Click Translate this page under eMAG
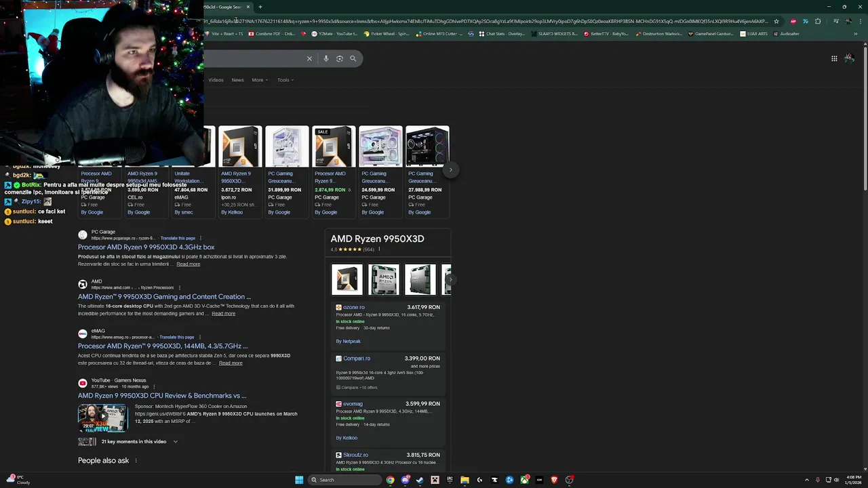 click(x=177, y=337)
